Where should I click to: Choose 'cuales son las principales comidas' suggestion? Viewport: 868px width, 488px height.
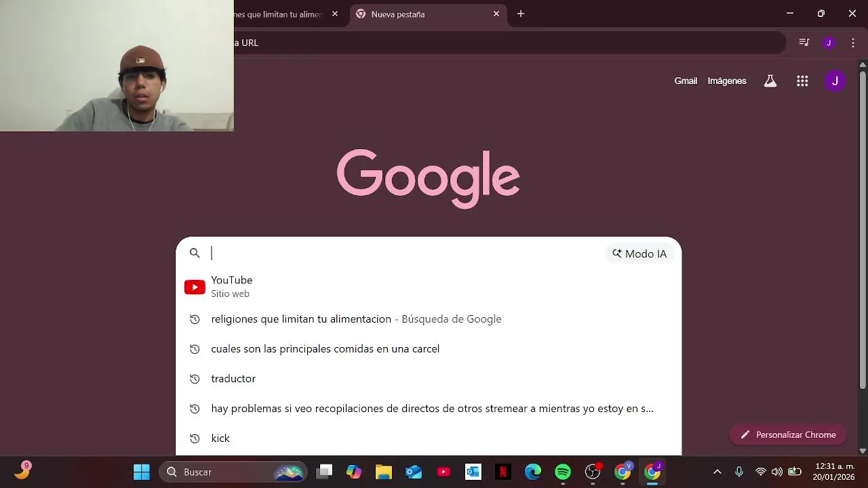[429, 349]
